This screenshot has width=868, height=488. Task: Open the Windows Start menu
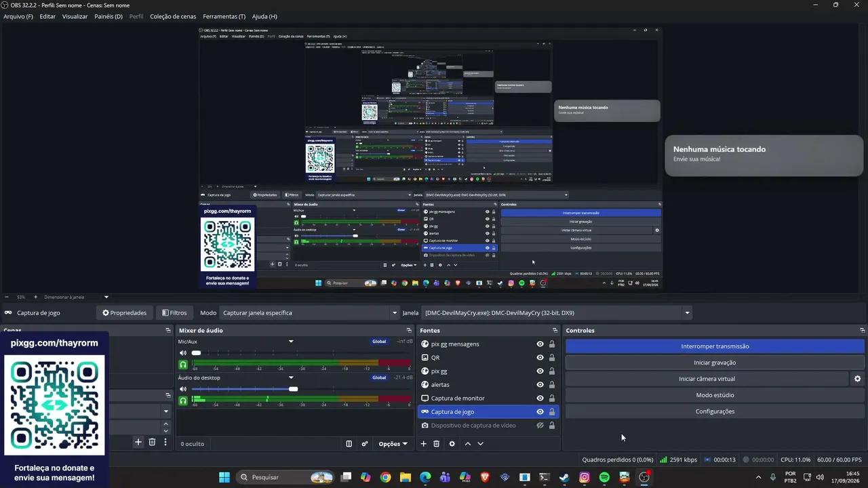click(224, 477)
